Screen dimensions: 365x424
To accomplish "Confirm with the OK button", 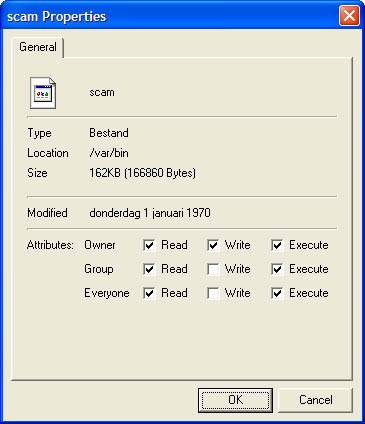I will (x=235, y=400).
